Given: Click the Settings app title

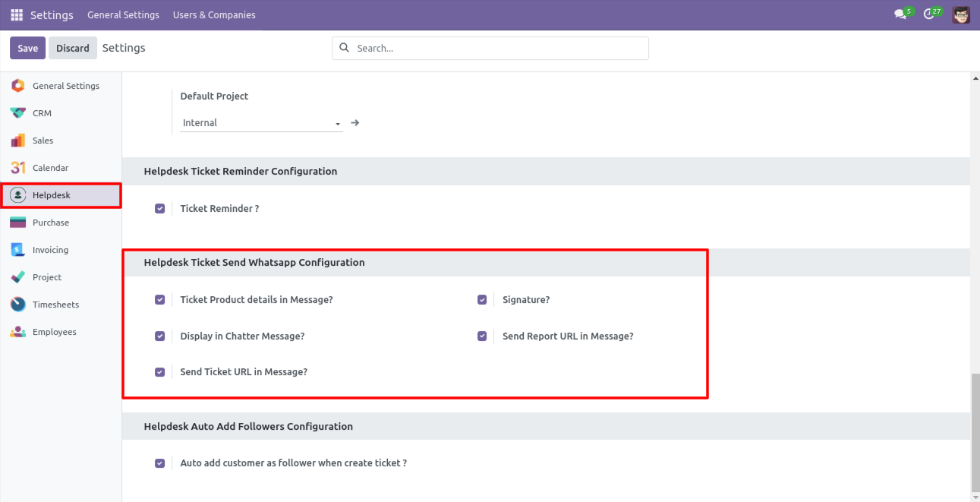Looking at the screenshot, I should tap(52, 14).
